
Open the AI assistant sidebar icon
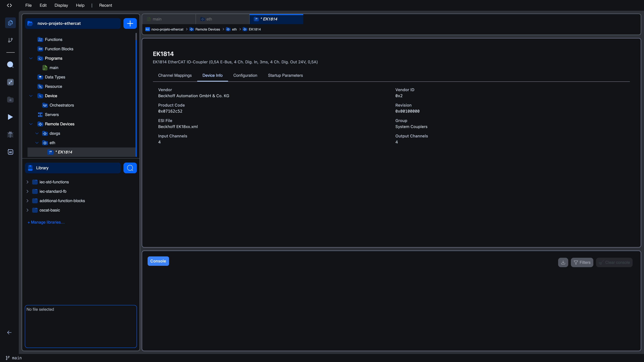(10, 152)
